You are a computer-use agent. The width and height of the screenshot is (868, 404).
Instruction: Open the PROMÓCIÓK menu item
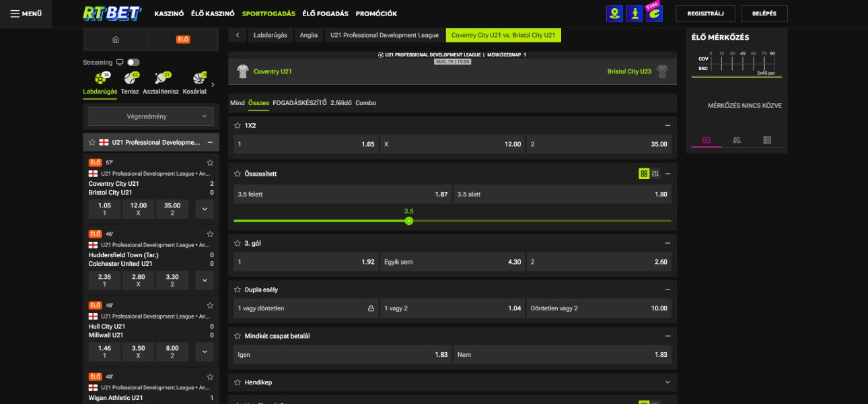point(376,13)
